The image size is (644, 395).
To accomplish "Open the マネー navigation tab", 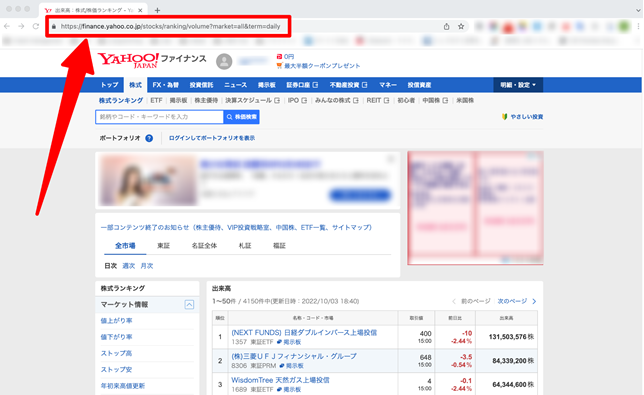I will (x=388, y=85).
